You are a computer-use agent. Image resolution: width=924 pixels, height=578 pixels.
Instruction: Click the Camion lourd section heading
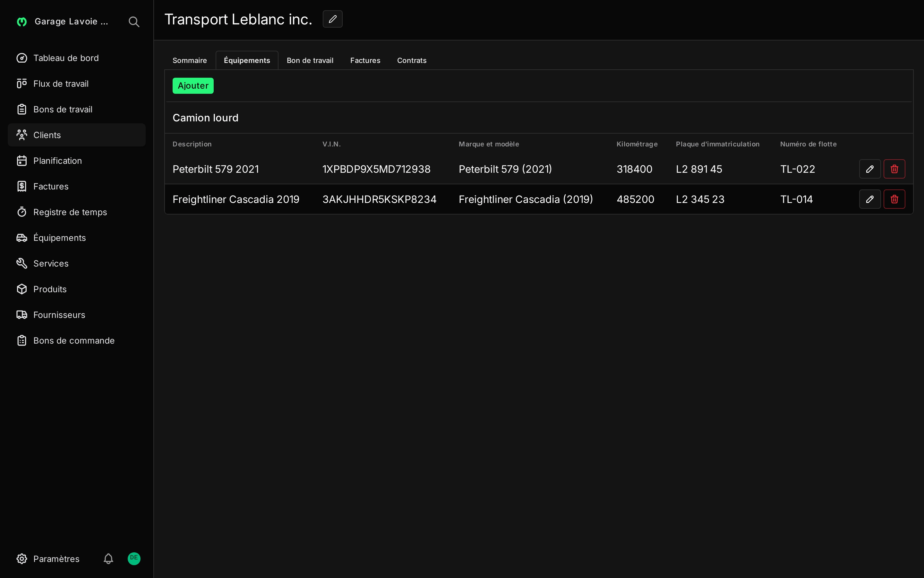coord(205,118)
